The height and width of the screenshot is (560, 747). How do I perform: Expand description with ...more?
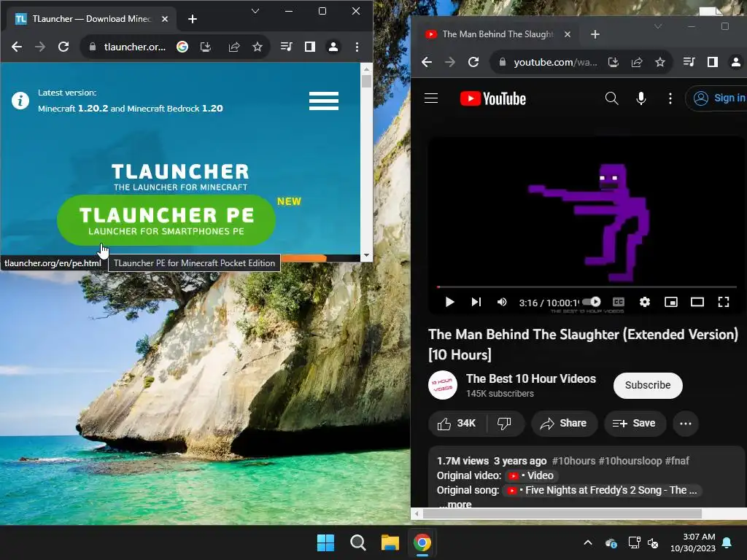click(x=455, y=504)
